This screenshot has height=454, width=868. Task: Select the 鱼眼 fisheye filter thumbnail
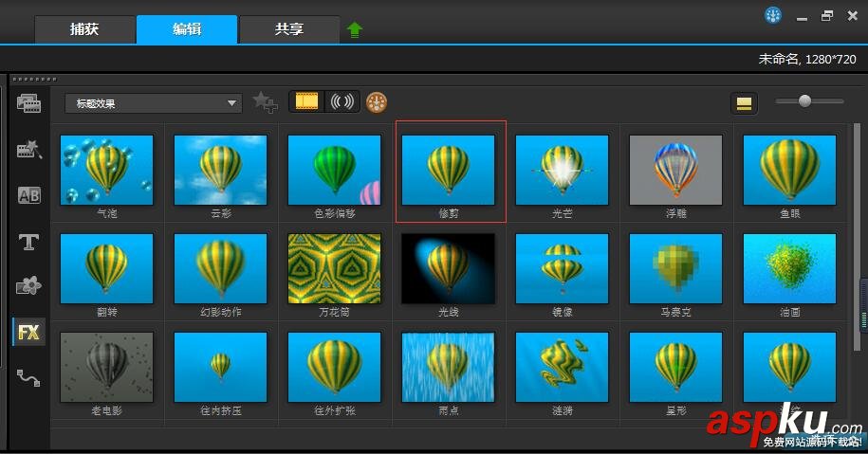pos(790,171)
